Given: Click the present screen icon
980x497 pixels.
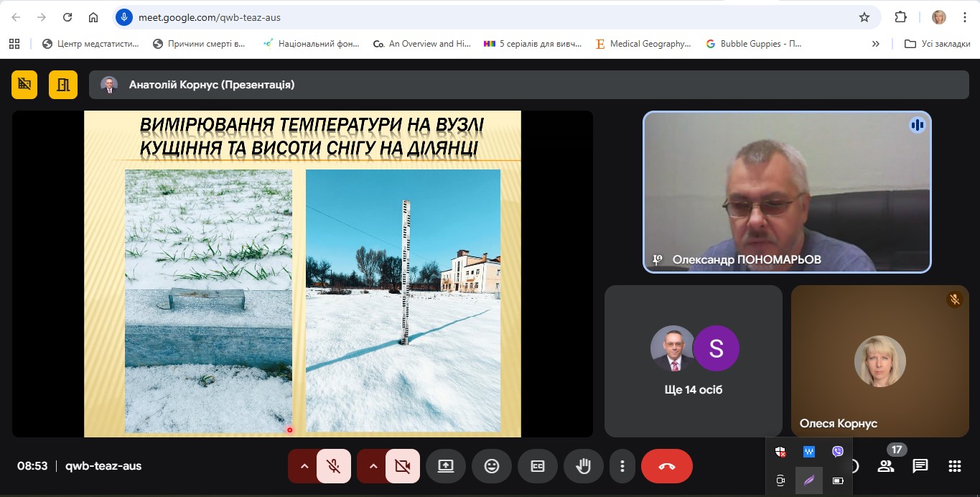Looking at the screenshot, I should click(x=446, y=466).
